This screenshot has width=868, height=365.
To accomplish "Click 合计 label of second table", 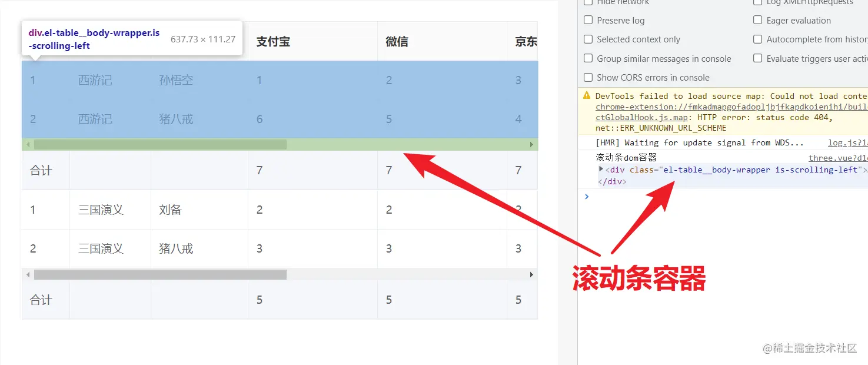I will 41,300.
